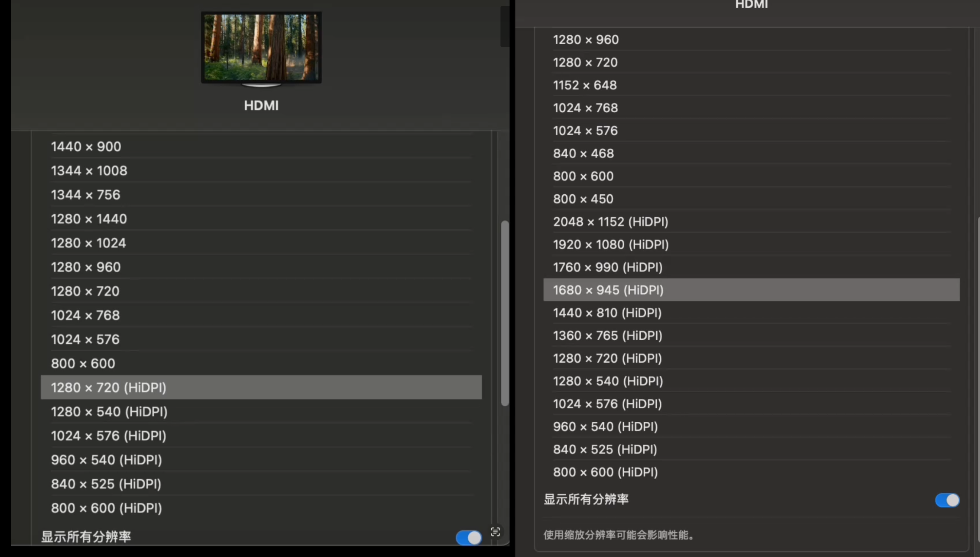The image size is (980, 557).
Task: Pick the 800 × 450 resolution
Action: pos(583,199)
